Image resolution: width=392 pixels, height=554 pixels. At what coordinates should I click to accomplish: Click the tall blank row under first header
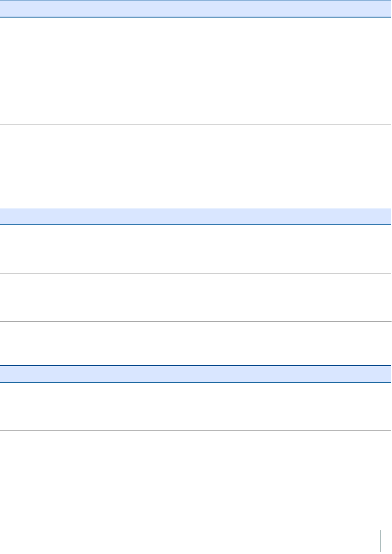click(x=196, y=71)
